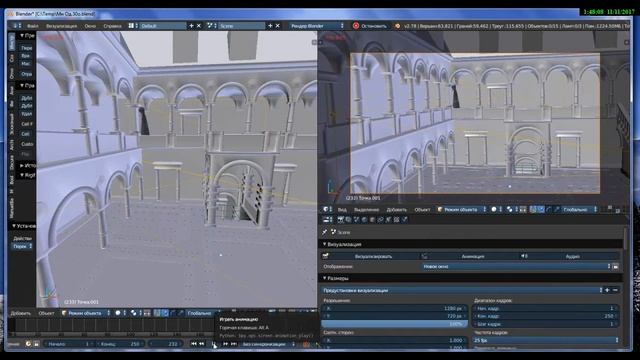
Task: Open pivot point selector in right viewport
Action: coord(511,209)
